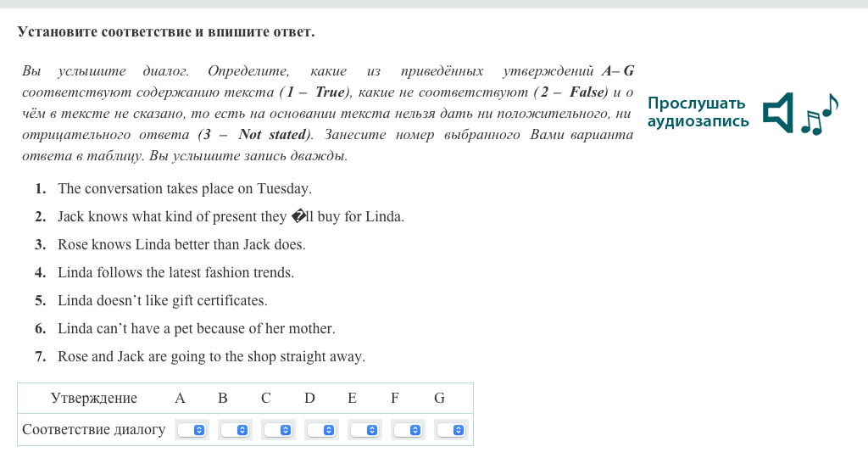Click the statement about gift certificates
The height and width of the screenshot is (469, 868).
(162, 301)
